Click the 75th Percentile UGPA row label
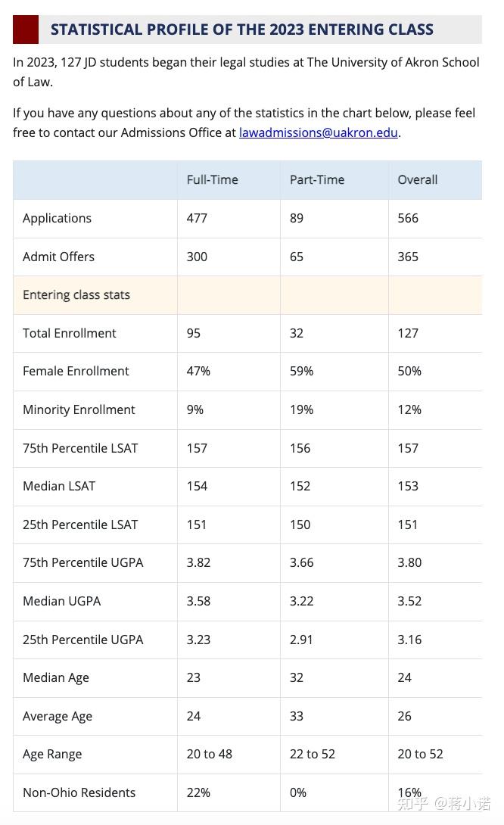The width and height of the screenshot is (504, 825). [82, 562]
